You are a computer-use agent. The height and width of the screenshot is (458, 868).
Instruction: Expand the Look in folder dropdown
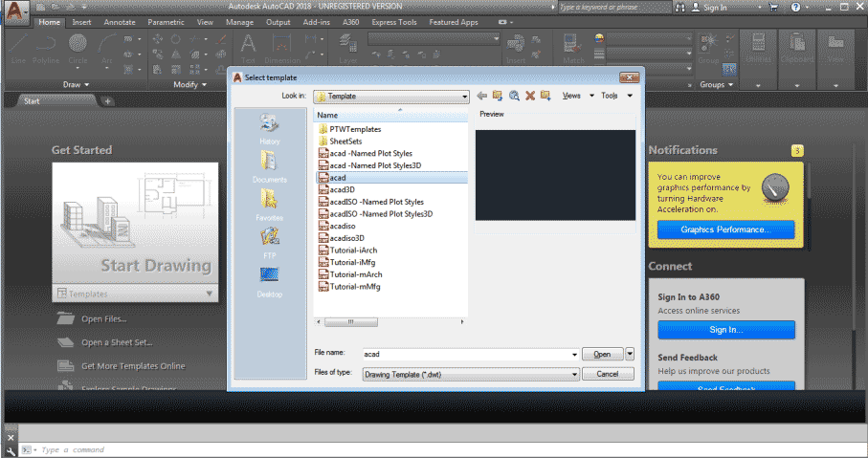464,97
